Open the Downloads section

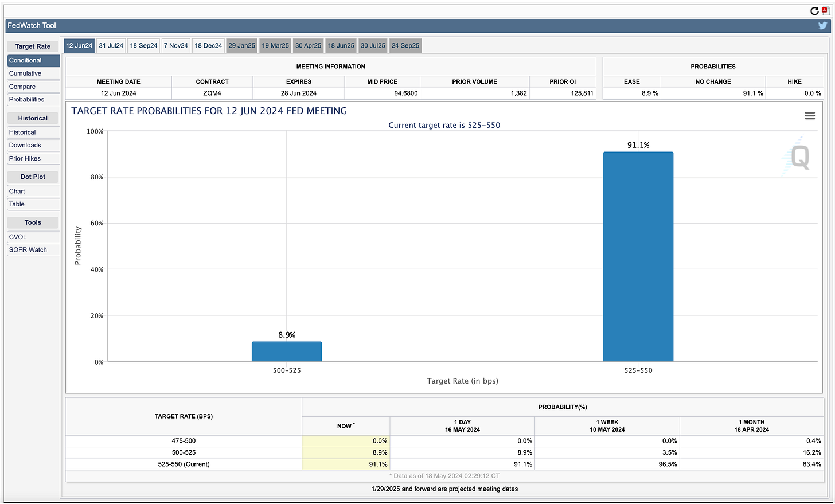33,145
